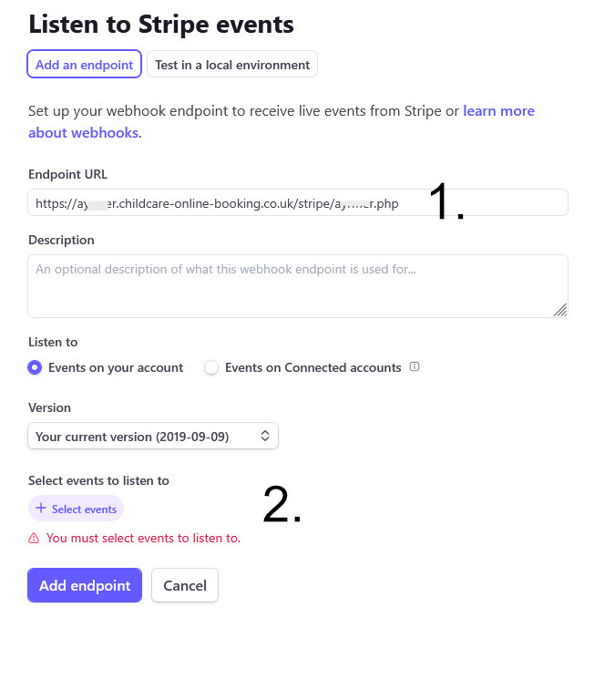
Task: Click the Description box resize handle
Action: coord(560,311)
